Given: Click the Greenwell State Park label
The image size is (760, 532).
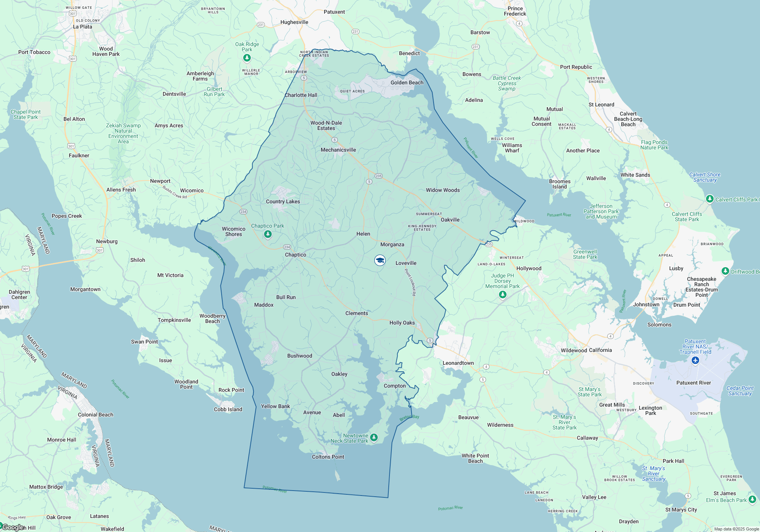Looking at the screenshot, I should pos(585,254).
